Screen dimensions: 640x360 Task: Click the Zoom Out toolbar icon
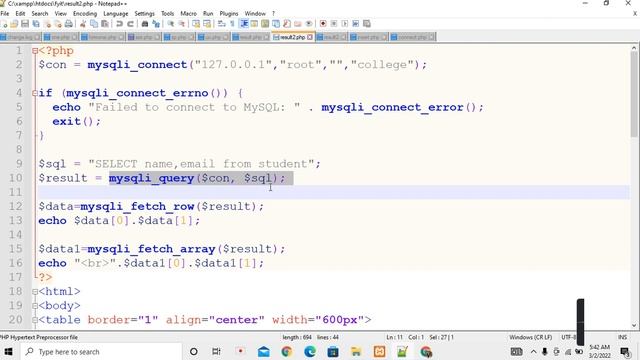coord(182,24)
